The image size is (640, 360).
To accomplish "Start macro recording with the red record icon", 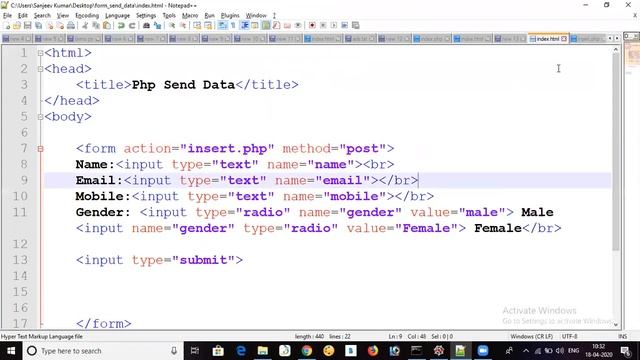I will click(312, 25).
